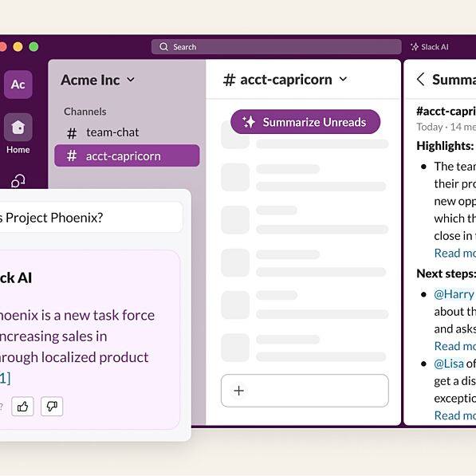
Task: Expand the Acme Inc workspace dropdown
Action: pos(131,80)
